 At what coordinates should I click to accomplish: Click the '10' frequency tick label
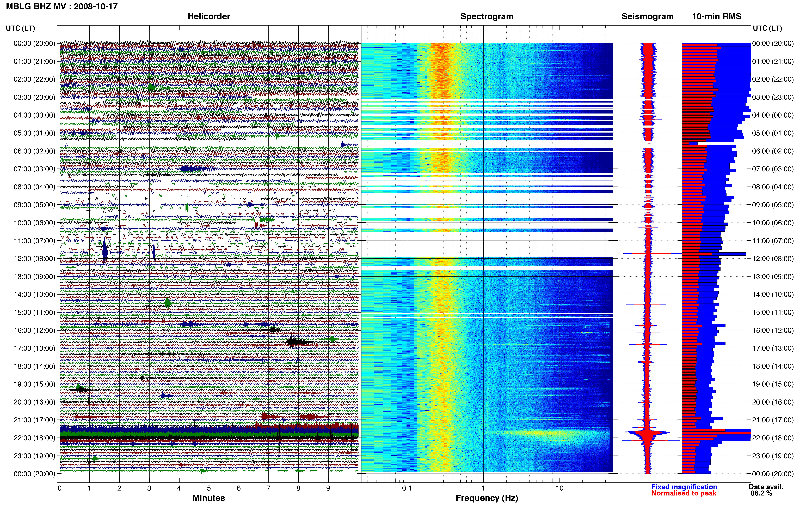tap(559, 488)
